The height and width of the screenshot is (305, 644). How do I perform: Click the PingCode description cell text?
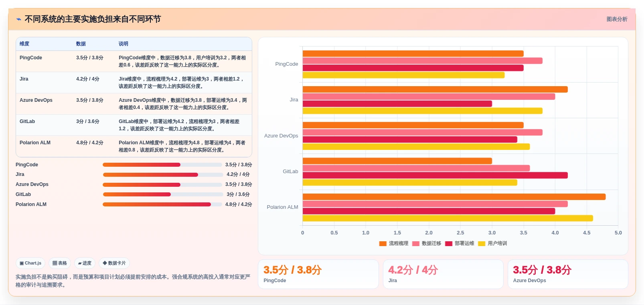pyautogui.click(x=182, y=61)
